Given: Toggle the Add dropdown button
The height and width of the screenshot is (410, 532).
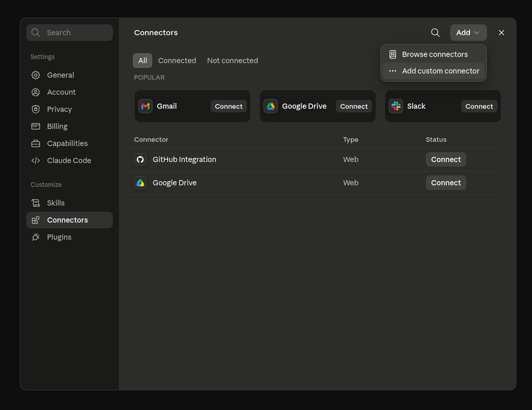Looking at the screenshot, I should (468, 33).
